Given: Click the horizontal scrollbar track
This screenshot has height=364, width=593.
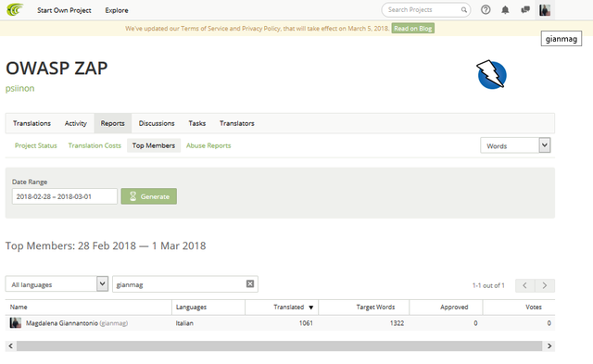Looking at the screenshot, I should (279, 345).
